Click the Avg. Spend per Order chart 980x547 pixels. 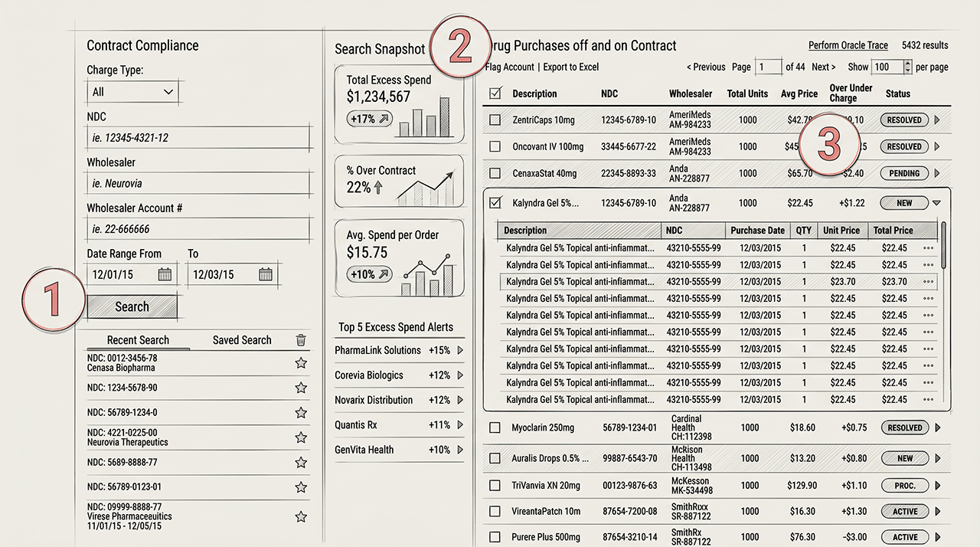point(429,276)
